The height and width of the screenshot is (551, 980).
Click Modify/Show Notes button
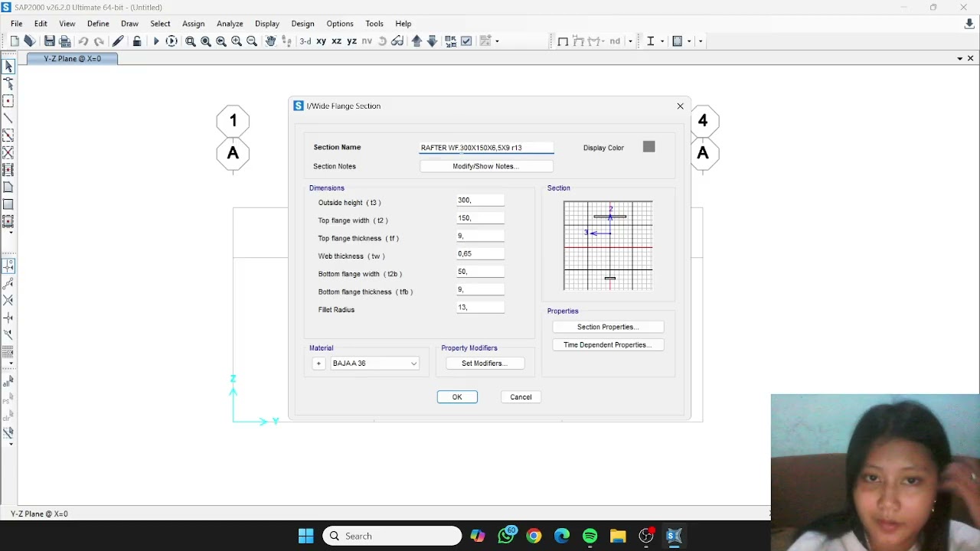click(485, 166)
